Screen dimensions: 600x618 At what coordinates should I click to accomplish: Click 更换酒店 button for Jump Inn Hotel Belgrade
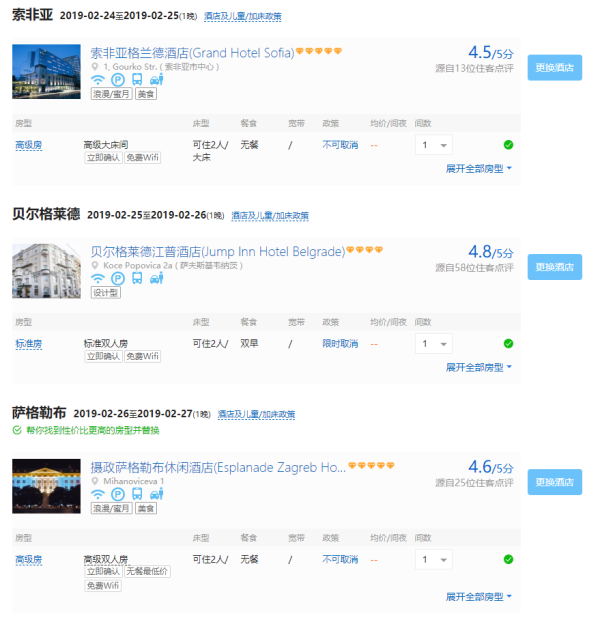(555, 267)
